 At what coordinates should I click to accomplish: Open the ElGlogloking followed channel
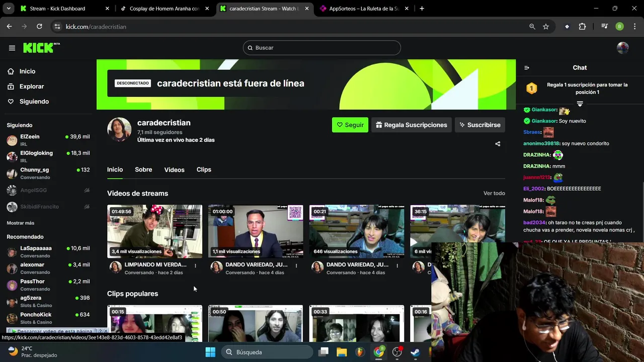pos(48,156)
